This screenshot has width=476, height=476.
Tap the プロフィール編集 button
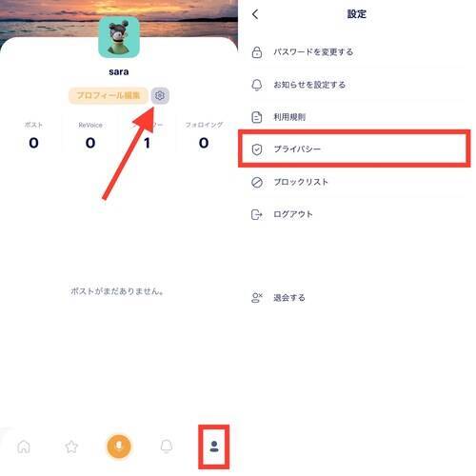click(x=109, y=95)
